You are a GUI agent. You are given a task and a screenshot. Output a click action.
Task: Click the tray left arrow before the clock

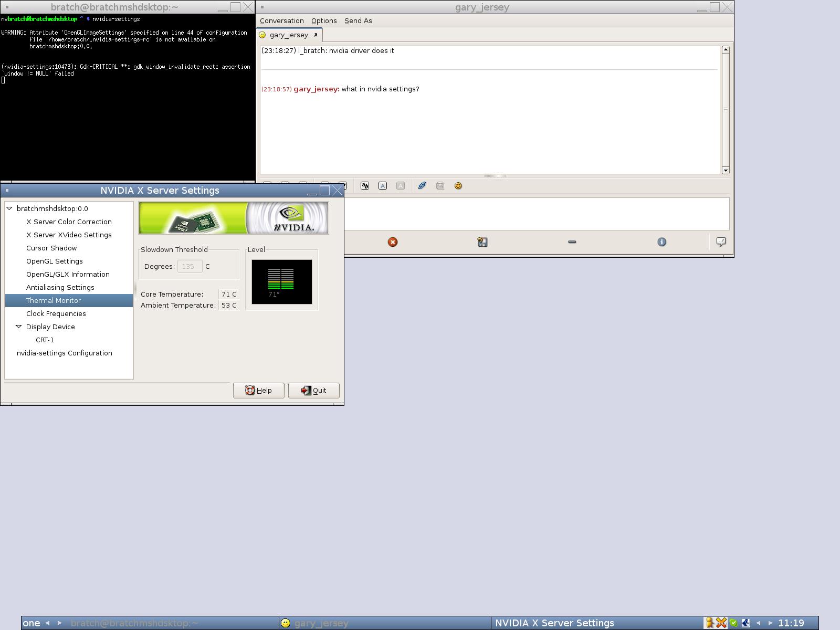pyautogui.click(x=758, y=623)
